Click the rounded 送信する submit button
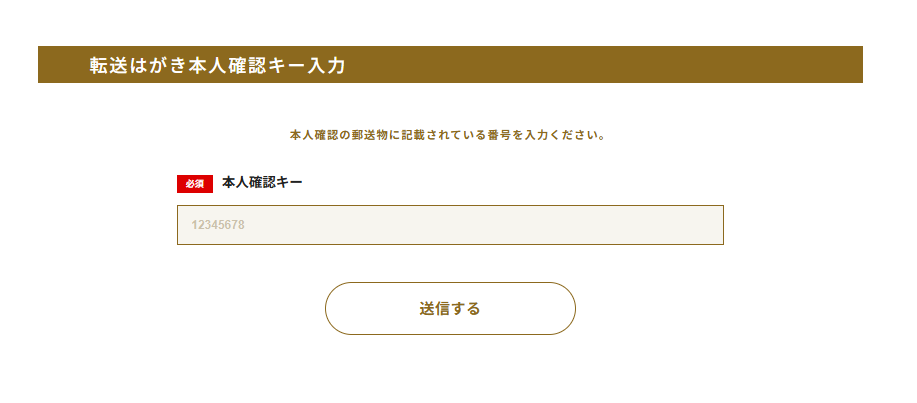This screenshot has width=917, height=403. point(450,308)
